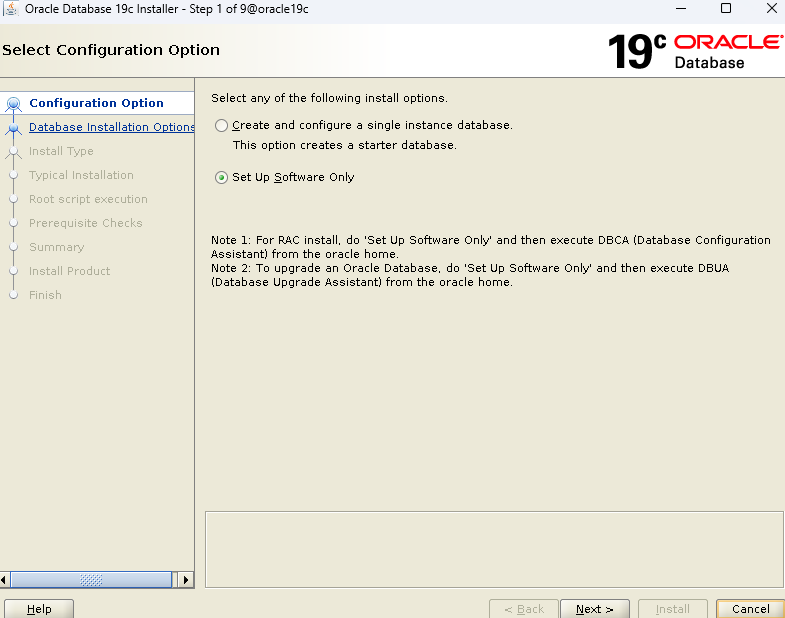Click the Note 2 upgrade text
This screenshot has height=618, width=785.
click(x=470, y=275)
